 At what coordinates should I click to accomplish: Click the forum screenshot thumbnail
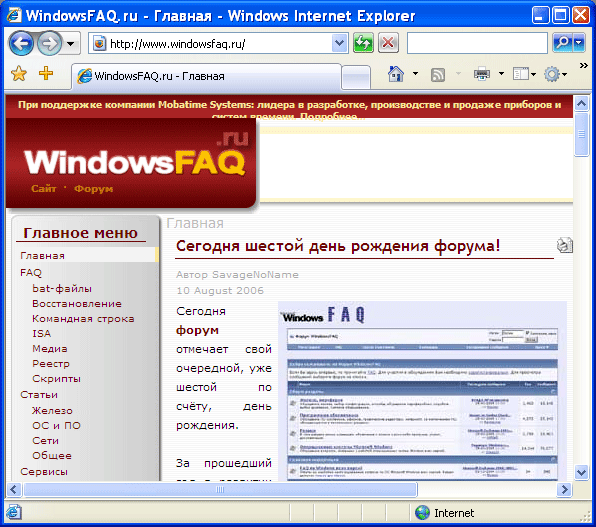(x=422, y=391)
